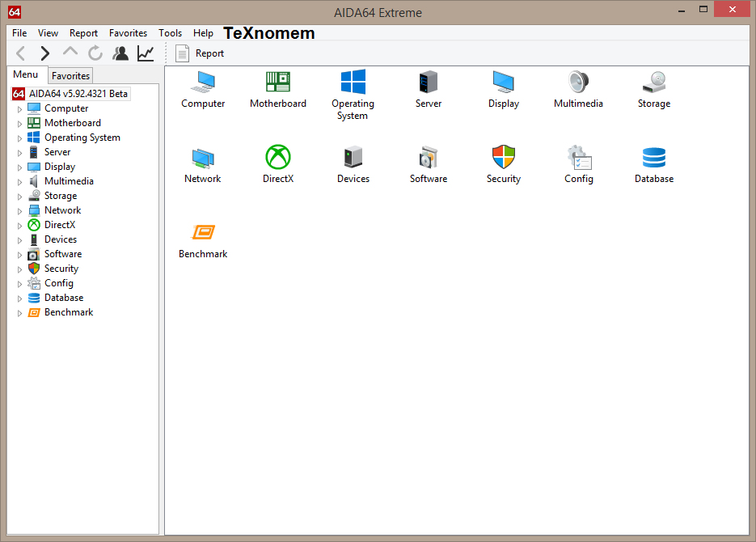Expand the Display tree node
Screen dimensions: 756x542
(19, 167)
